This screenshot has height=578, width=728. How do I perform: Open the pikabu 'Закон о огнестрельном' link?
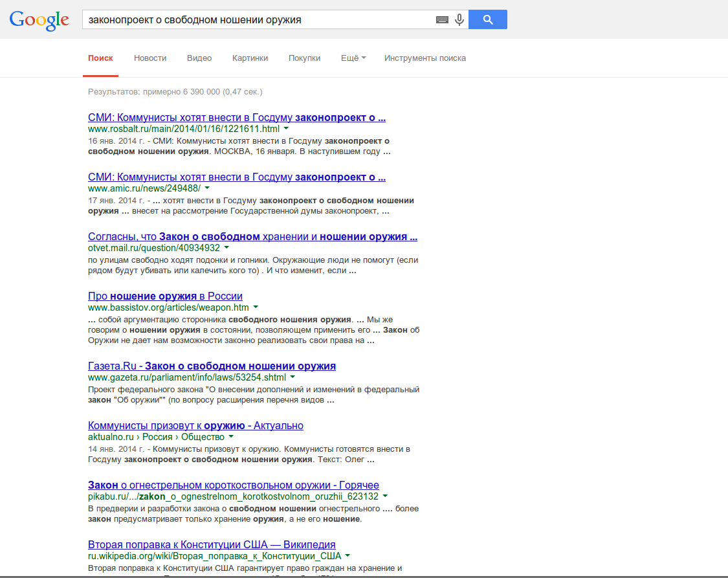tap(234, 485)
